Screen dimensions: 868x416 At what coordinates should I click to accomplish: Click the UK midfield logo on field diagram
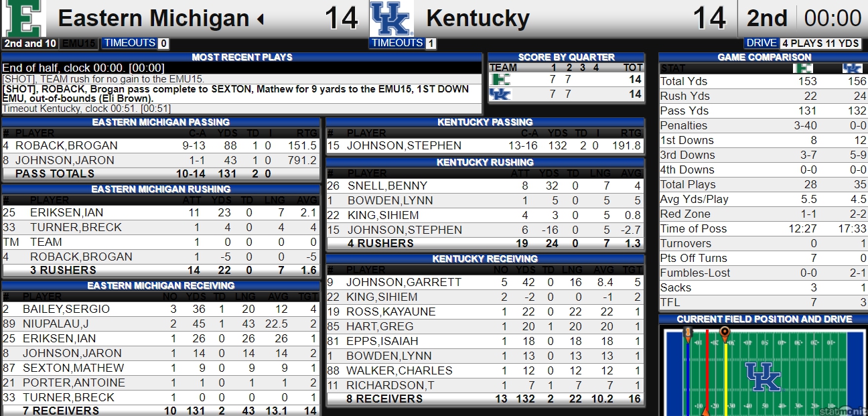(763, 377)
